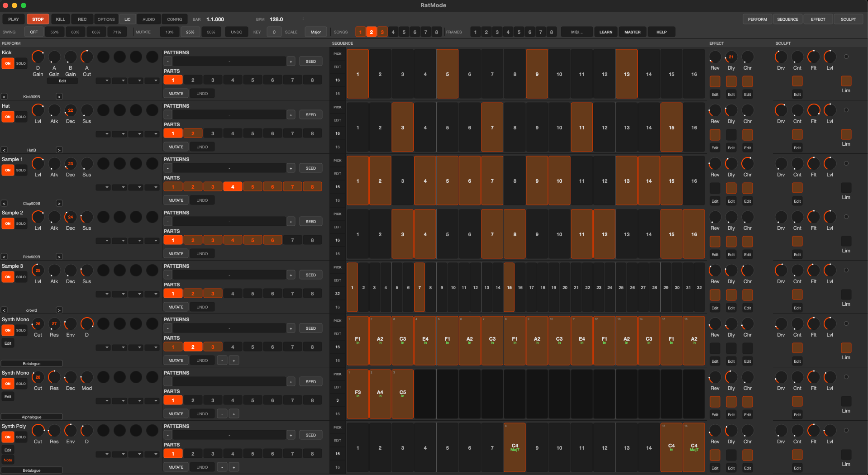Click the Sample 3 Lvl knob
This screenshot has width=868, height=475.
[38, 271]
